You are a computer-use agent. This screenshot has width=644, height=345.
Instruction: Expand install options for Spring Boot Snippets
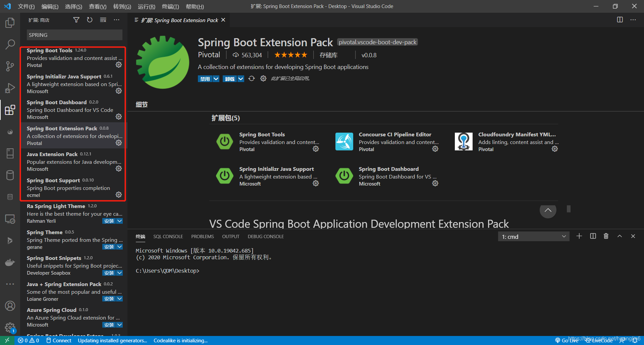click(x=120, y=273)
